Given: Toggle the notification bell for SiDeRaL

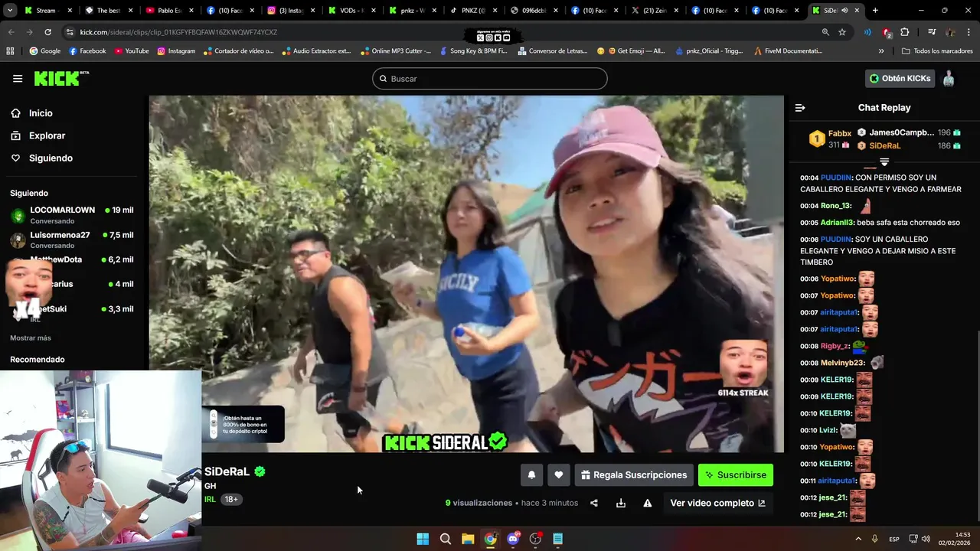Looking at the screenshot, I should click(x=531, y=475).
